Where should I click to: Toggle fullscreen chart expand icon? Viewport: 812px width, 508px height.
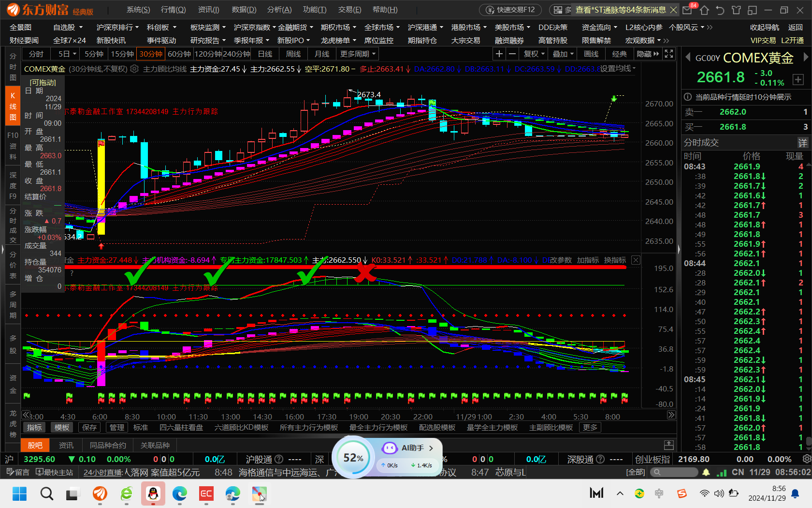[x=669, y=54]
